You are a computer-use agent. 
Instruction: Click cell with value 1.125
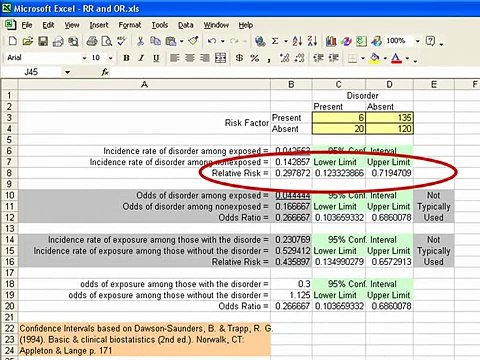click(x=291, y=295)
